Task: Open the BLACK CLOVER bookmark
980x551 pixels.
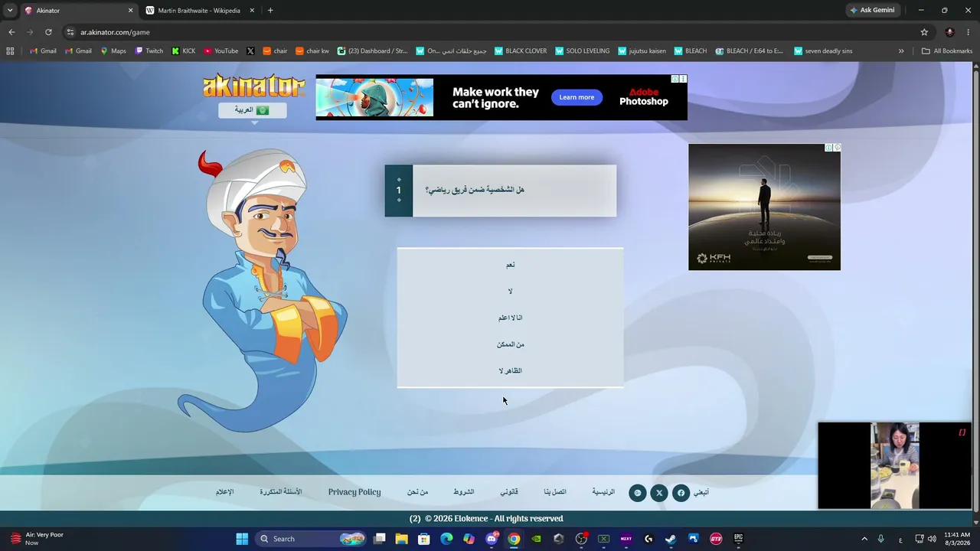Action: 521,51
